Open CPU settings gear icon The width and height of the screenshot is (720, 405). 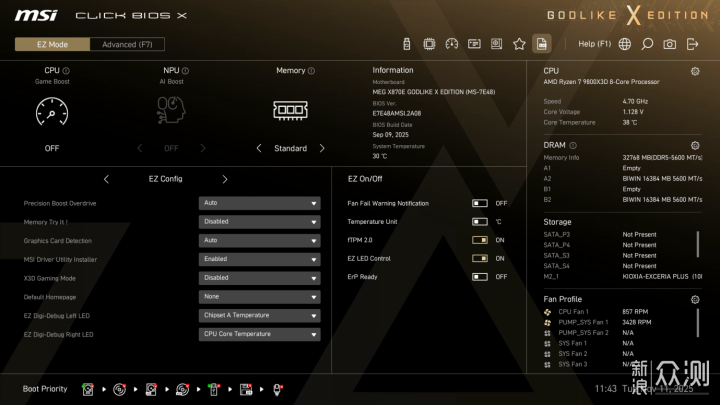[x=695, y=71]
